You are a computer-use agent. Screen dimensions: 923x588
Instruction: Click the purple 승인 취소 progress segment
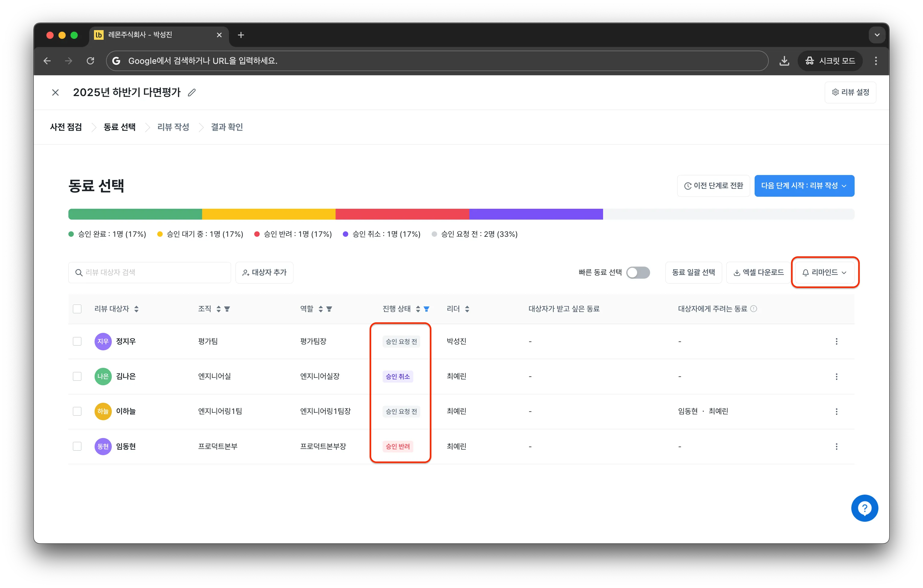point(536,214)
